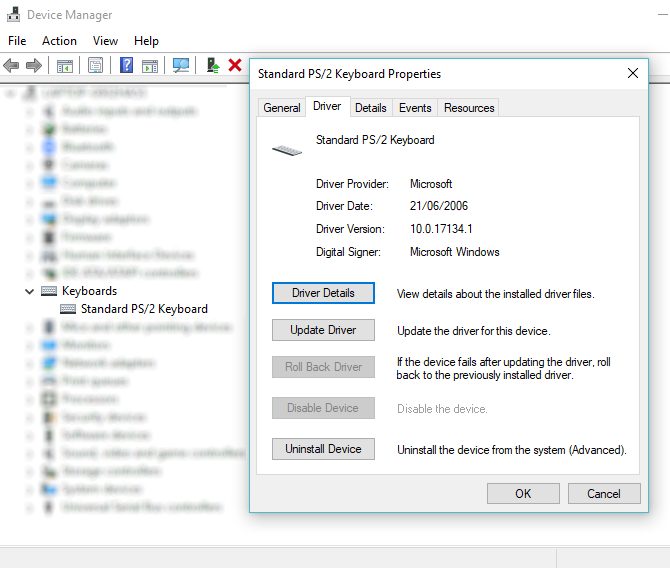Click the Keyboards category keyboard icon
The width and height of the screenshot is (670, 568).
click(x=49, y=291)
